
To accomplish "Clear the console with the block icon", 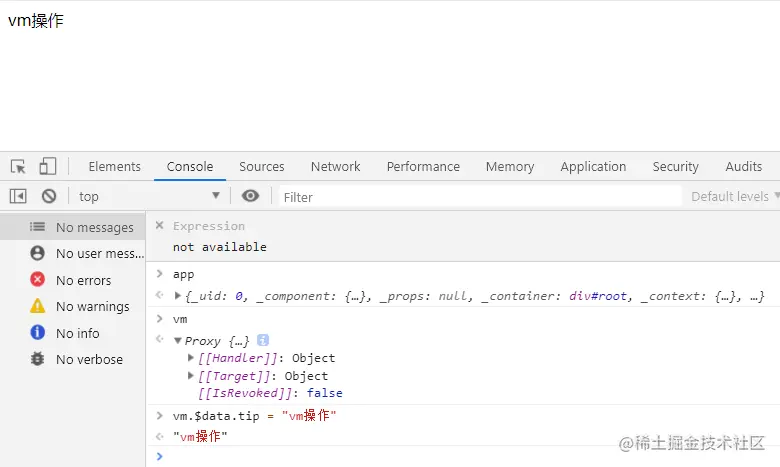I will 48,196.
